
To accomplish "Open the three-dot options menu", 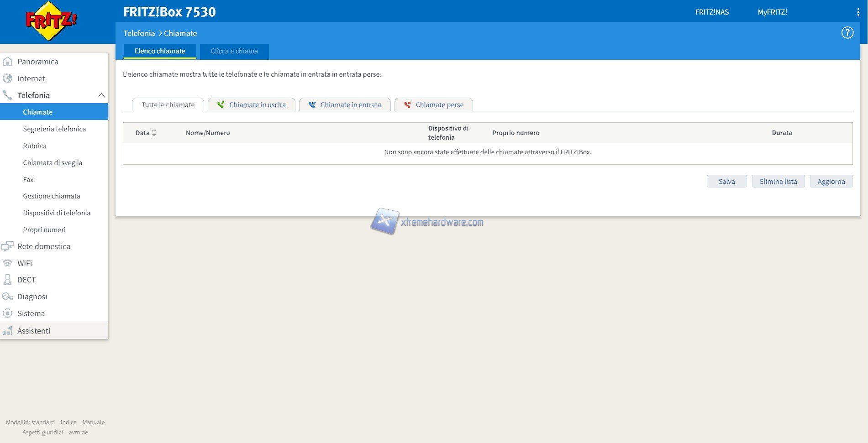I will [858, 12].
